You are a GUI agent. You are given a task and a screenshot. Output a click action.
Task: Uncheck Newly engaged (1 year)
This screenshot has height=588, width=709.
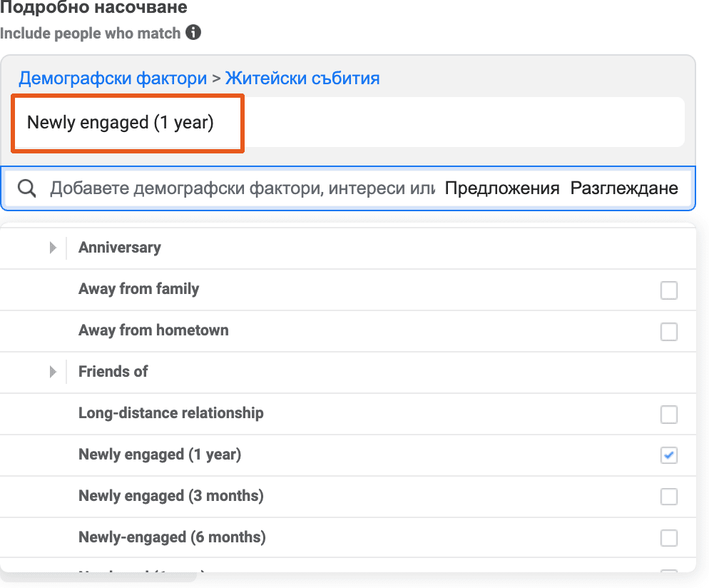[x=668, y=455]
